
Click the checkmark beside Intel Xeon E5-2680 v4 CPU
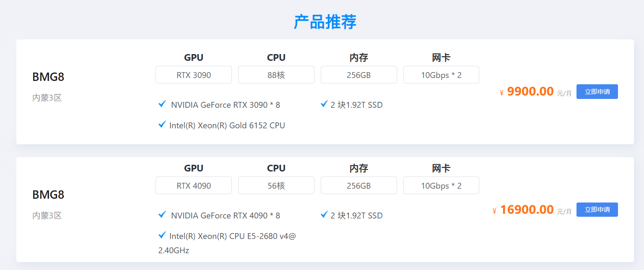162,235
